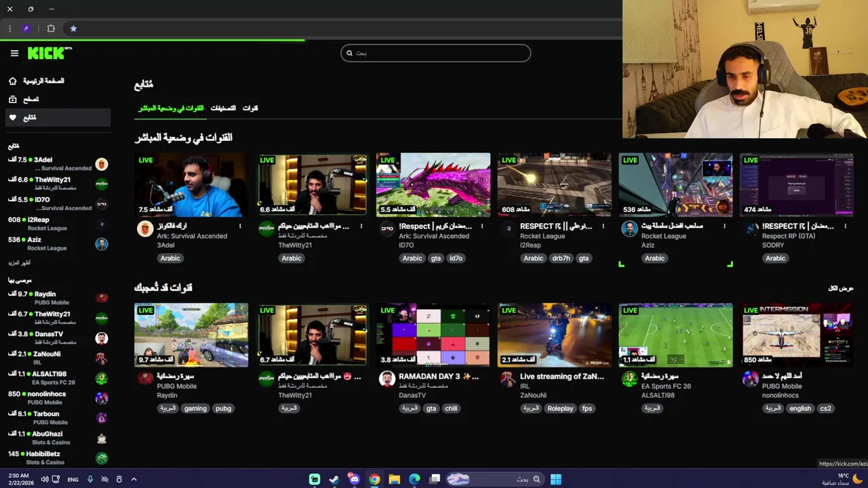Viewport: 868px width, 488px height.
Task: Open options menu for 3Adel stream card
Action: pyautogui.click(x=240, y=226)
